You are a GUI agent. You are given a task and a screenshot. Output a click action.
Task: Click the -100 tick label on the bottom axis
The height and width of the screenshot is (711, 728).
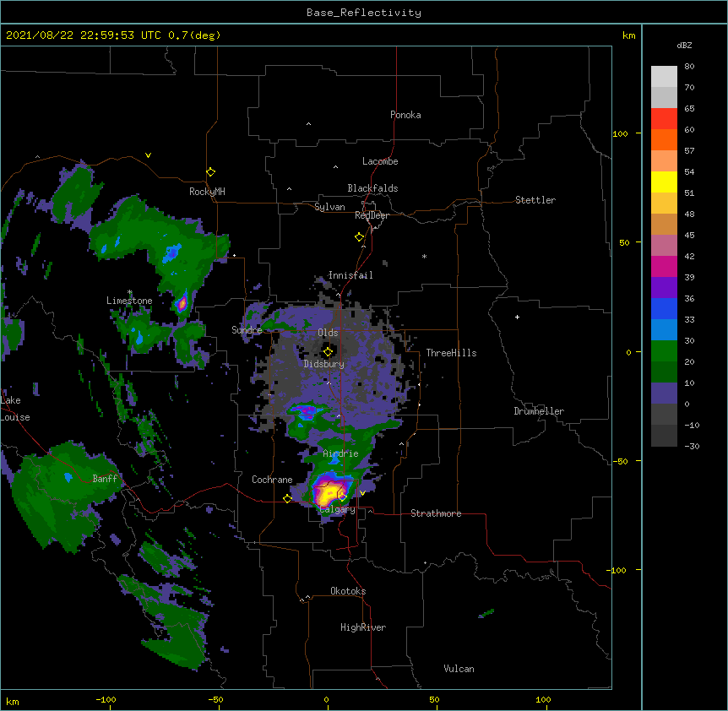pyautogui.click(x=106, y=699)
